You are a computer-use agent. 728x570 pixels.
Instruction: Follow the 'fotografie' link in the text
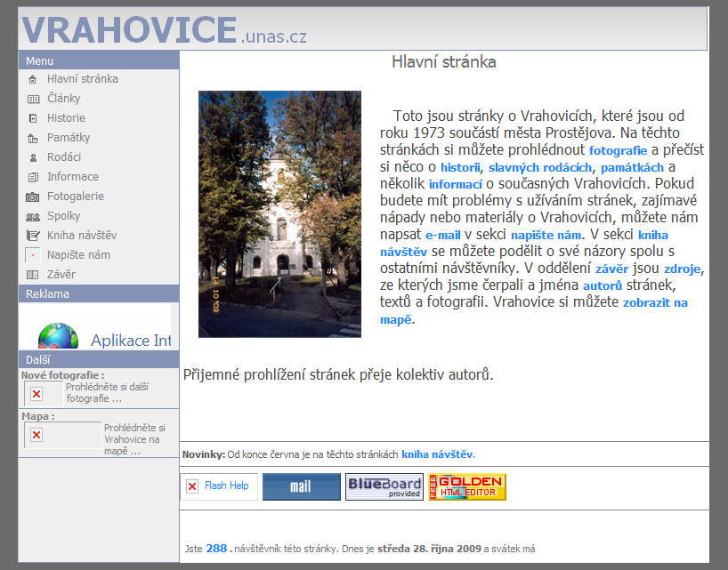pyautogui.click(x=618, y=150)
